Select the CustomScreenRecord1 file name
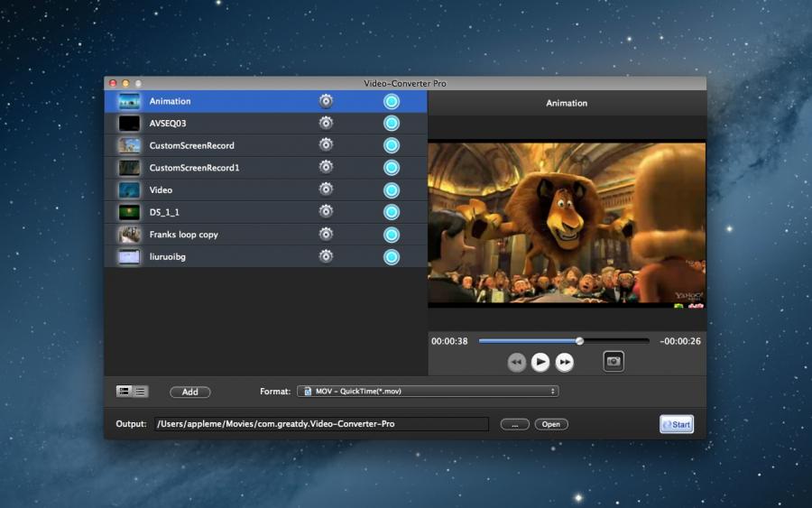Screen dimensions: 812x508 194,168
